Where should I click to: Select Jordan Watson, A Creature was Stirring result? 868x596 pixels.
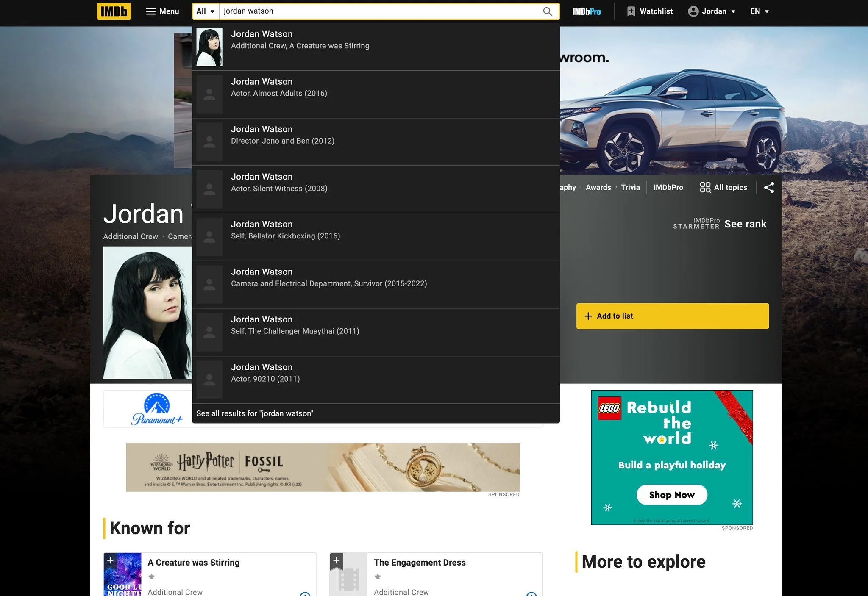376,47
